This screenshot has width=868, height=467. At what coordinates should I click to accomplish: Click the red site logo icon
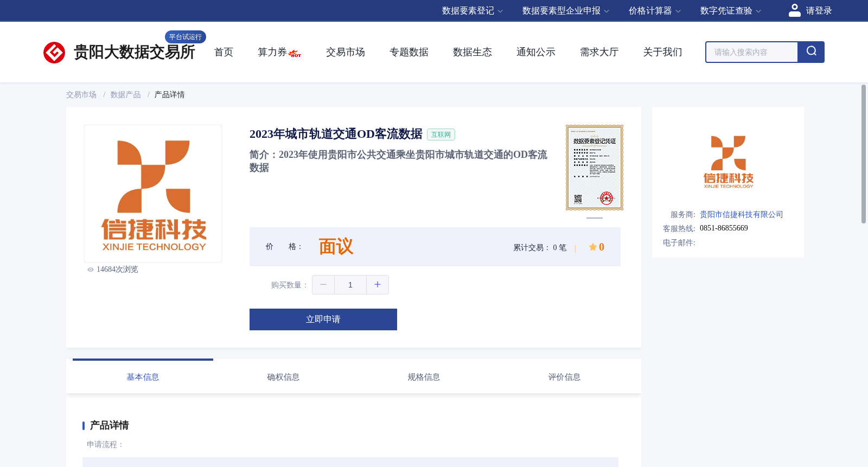[x=54, y=53]
